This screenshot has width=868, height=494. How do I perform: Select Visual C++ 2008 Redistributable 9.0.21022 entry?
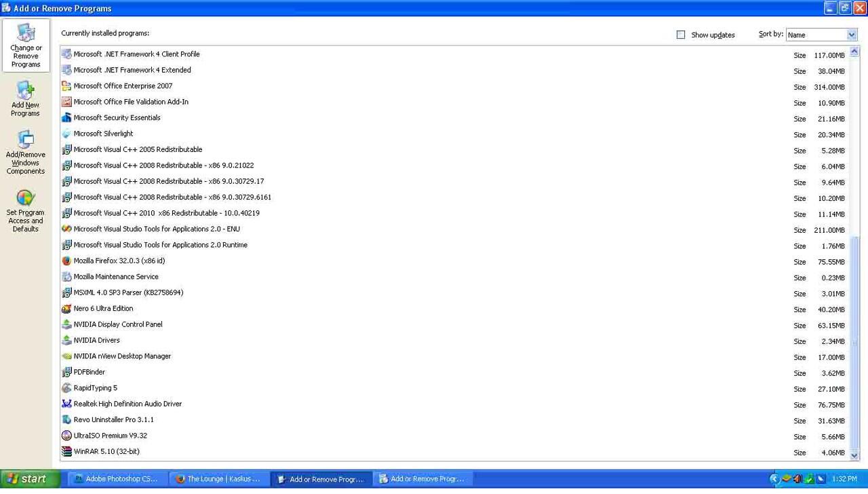click(x=163, y=166)
